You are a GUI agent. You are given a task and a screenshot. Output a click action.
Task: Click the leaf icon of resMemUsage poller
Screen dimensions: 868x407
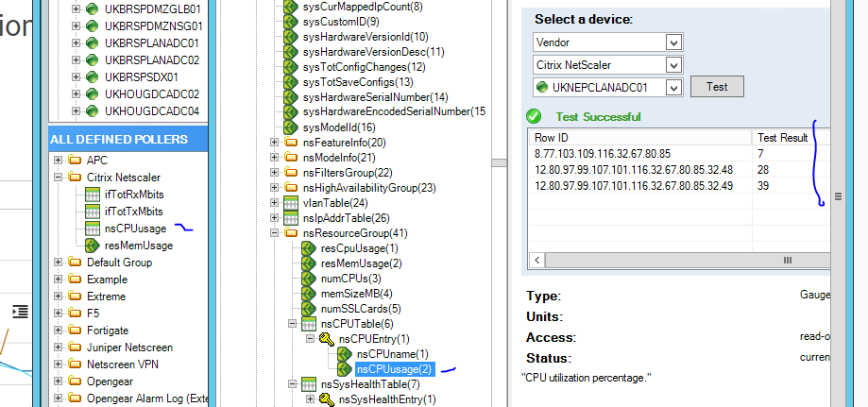coord(93,246)
